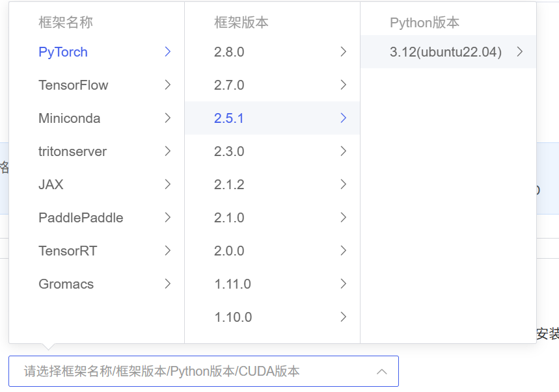Image resolution: width=559 pixels, height=392 pixels.
Task: Collapse the cascader with the up arrow
Action: (x=382, y=372)
